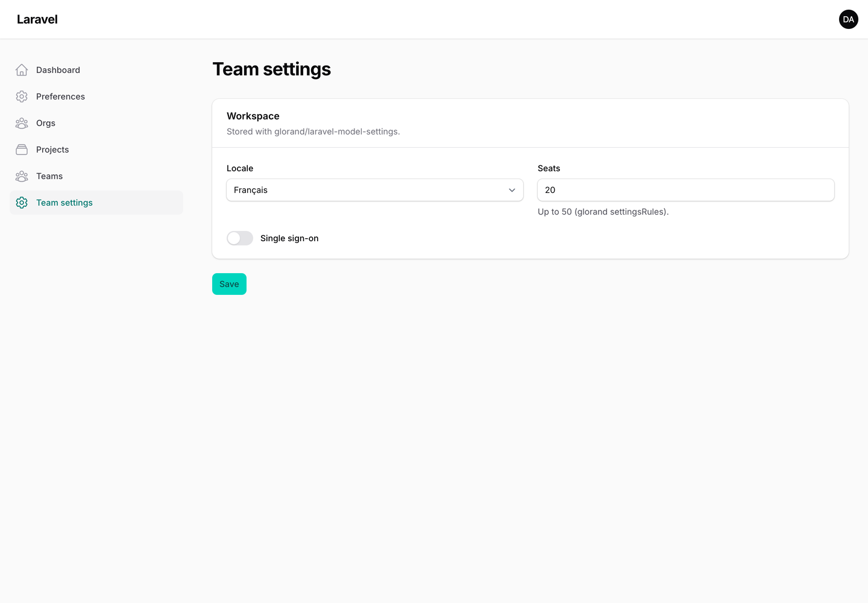Click 'Stored with glorand/laravel-model-settings' text
This screenshot has width=868, height=603.
click(x=313, y=131)
